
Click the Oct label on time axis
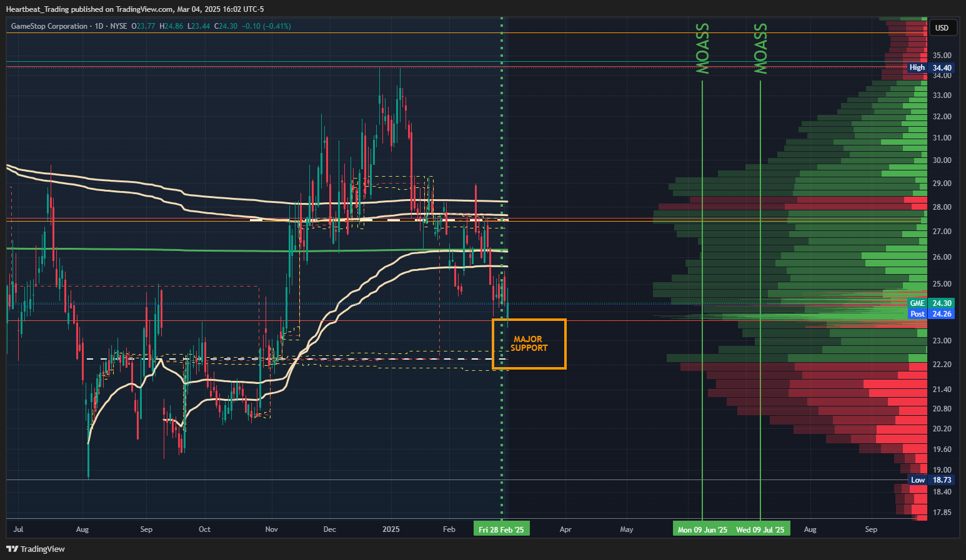204,529
